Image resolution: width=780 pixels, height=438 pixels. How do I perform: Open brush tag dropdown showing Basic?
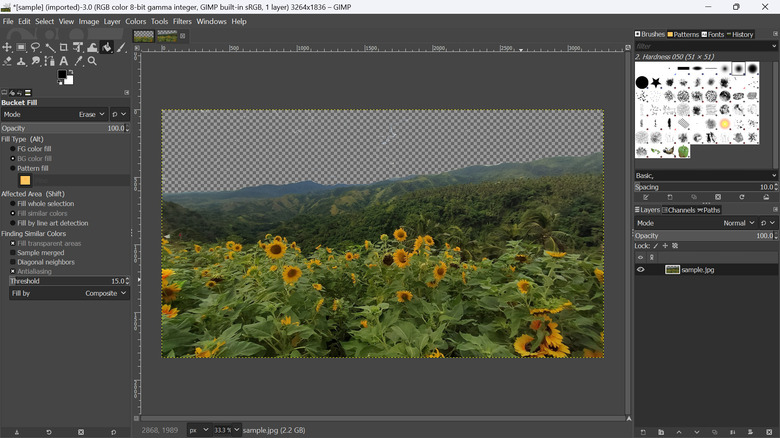point(705,176)
